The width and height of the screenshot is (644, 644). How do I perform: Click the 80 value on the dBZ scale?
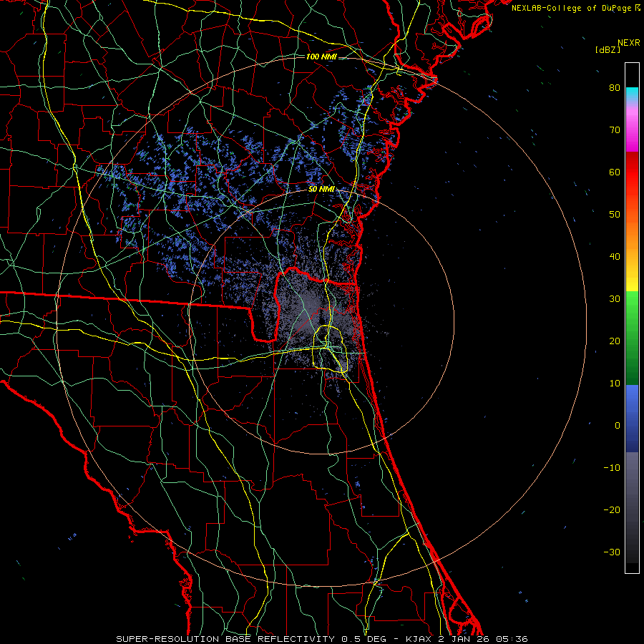615,87
